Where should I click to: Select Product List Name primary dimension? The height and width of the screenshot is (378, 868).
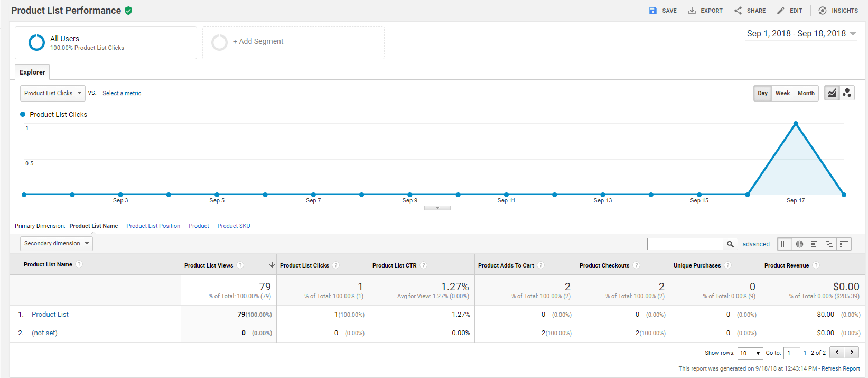point(94,226)
